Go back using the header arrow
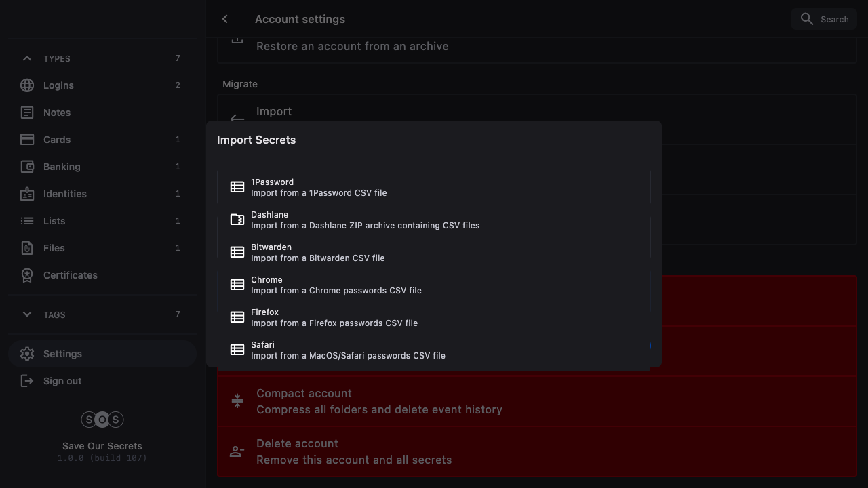The width and height of the screenshot is (868, 488). pyautogui.click(x=225, y=19)
